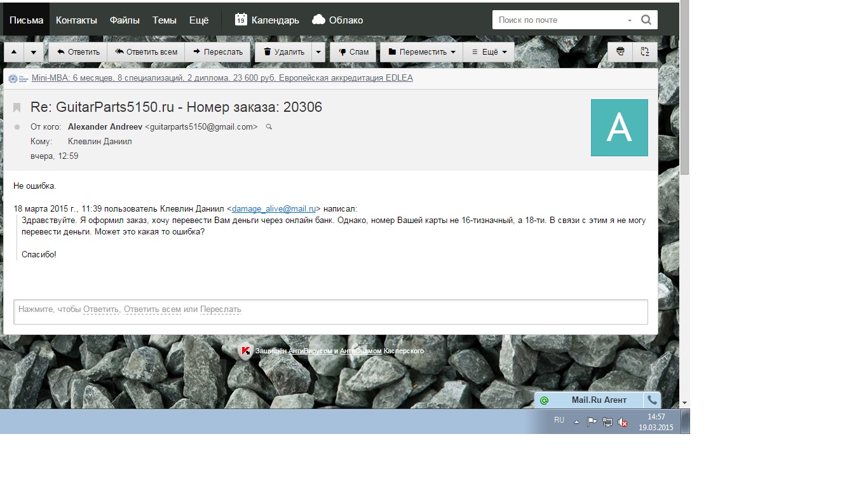Screen dimensions: 868x488
Task: Mark the message as Спам
Action: [353, 52]
